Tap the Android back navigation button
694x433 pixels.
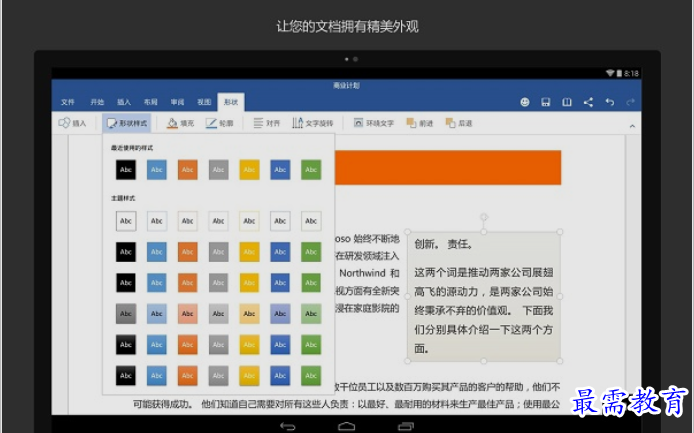[x=288, y=426]
